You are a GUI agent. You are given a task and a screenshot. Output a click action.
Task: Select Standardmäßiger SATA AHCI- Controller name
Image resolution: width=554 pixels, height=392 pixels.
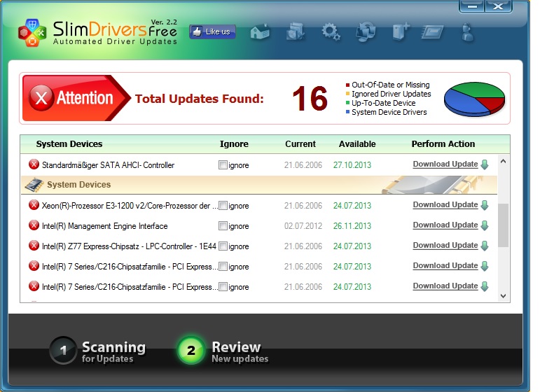click(x=108, y=165)
